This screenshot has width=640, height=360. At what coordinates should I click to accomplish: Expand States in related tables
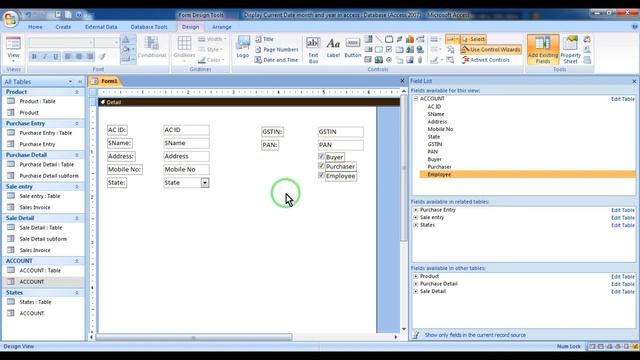tap(416, 225)
